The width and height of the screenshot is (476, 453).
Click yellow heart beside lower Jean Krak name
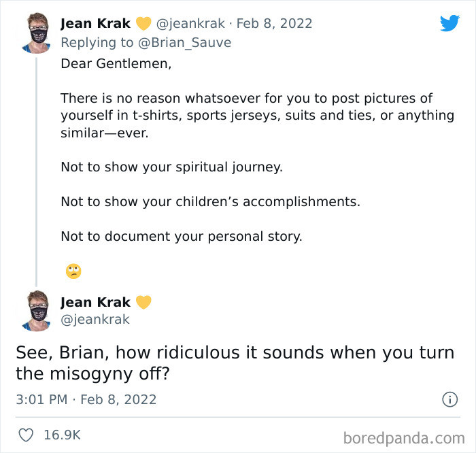(x=143, y=302)
